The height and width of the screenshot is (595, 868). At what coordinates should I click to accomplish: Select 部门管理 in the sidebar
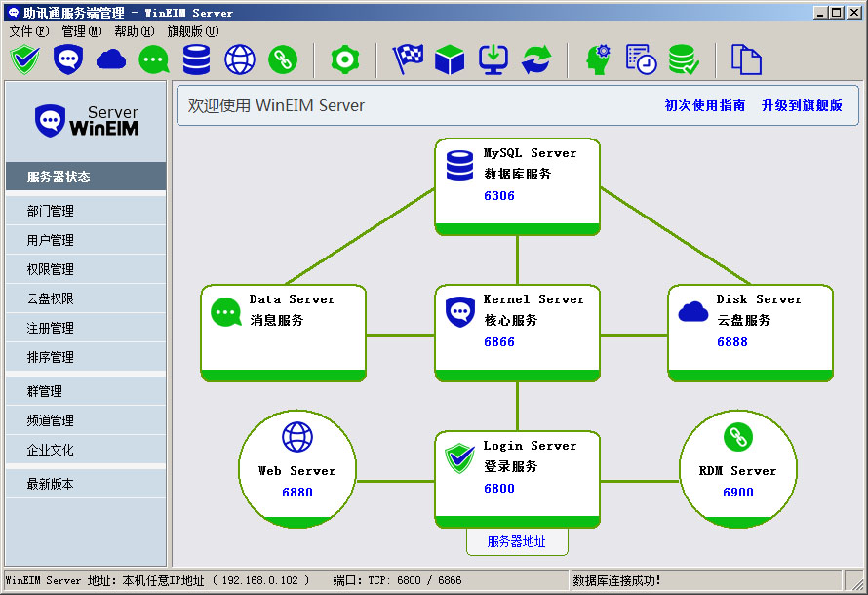coord(86,211)
